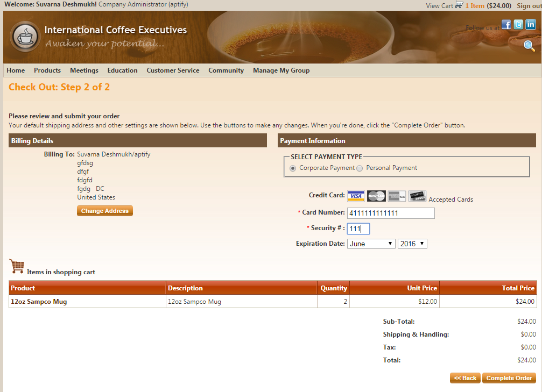This screenshot has height=392, width=542.
Task: Click the American Express card icon
Action: pos(397,196)
